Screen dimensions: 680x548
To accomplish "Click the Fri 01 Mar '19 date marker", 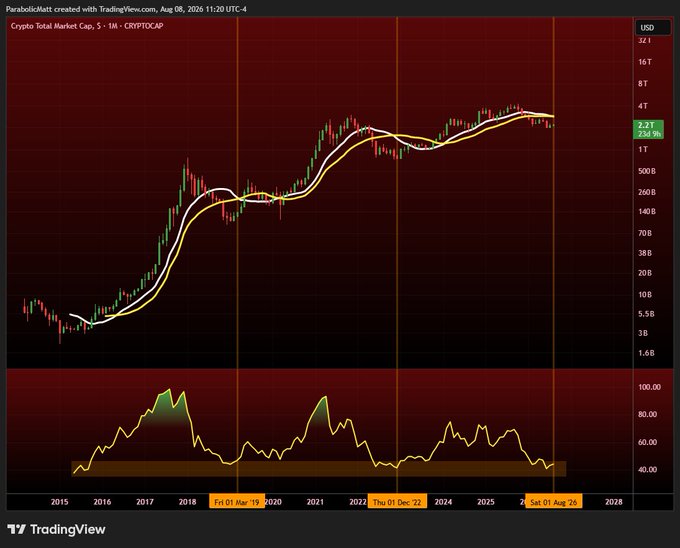I will [x=237, y=502].
